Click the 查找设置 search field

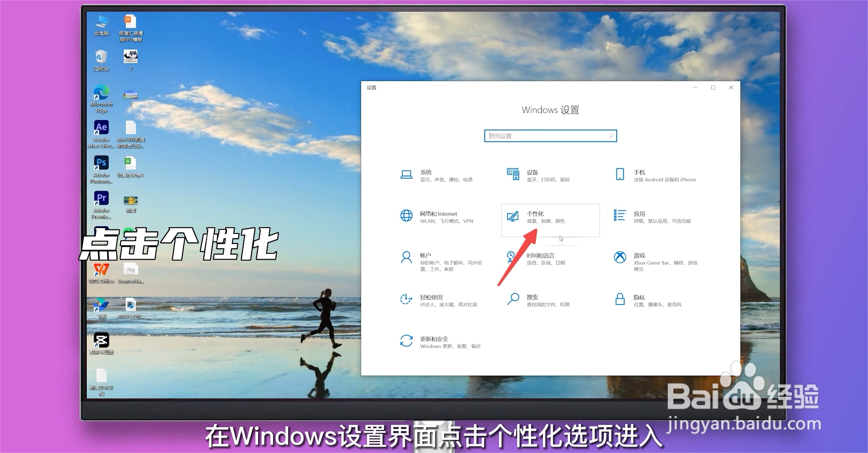tap(550, 136)
